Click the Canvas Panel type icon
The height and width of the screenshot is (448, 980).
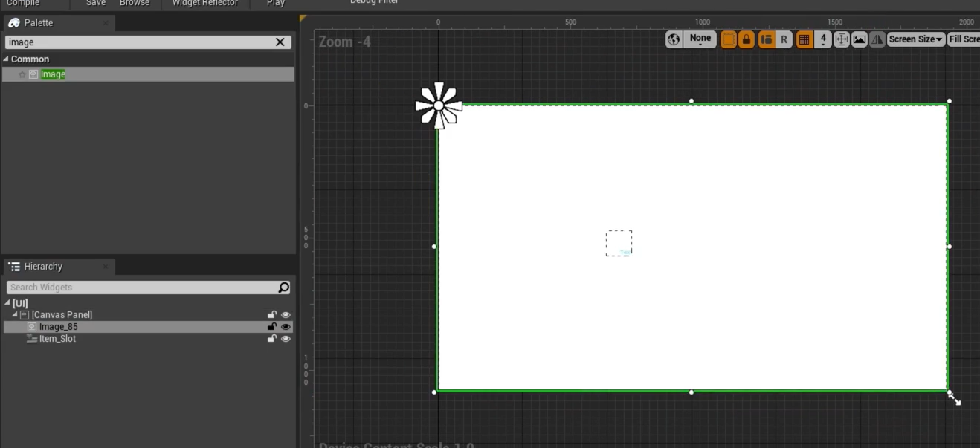25,315
